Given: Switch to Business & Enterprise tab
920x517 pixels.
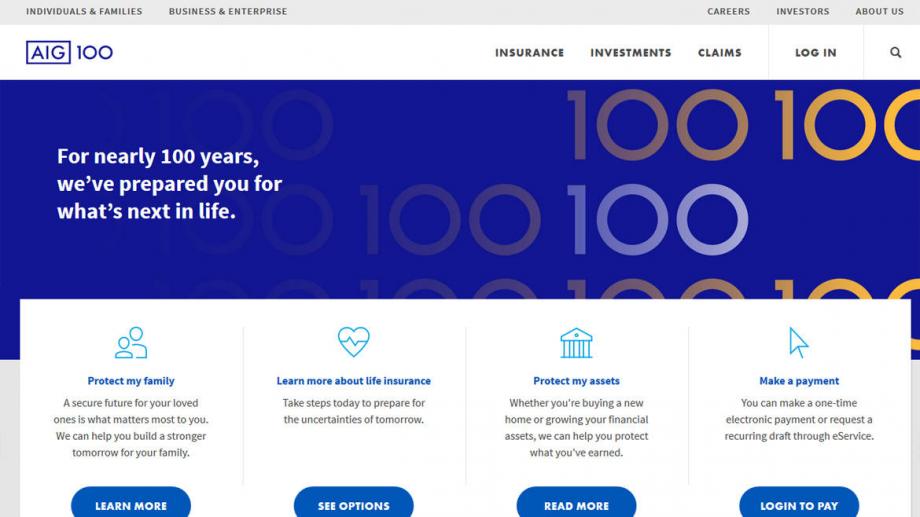Looking at the screenshot, I should pos(227,12).
